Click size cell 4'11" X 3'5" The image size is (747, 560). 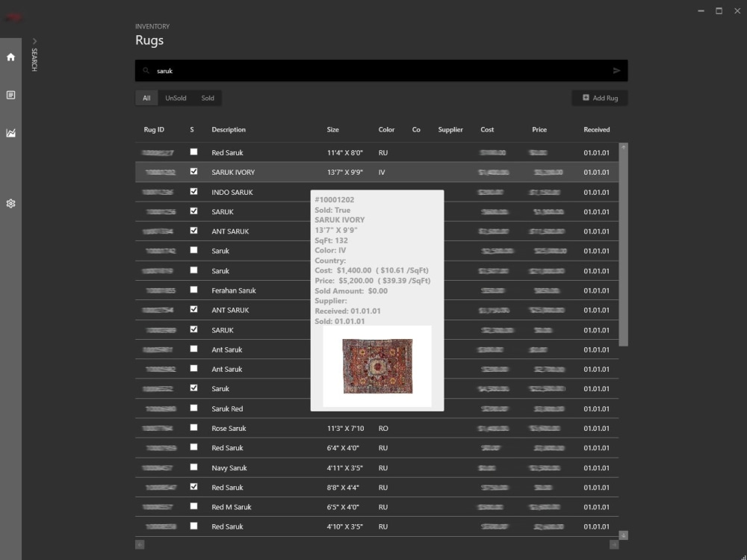point(344,468)
